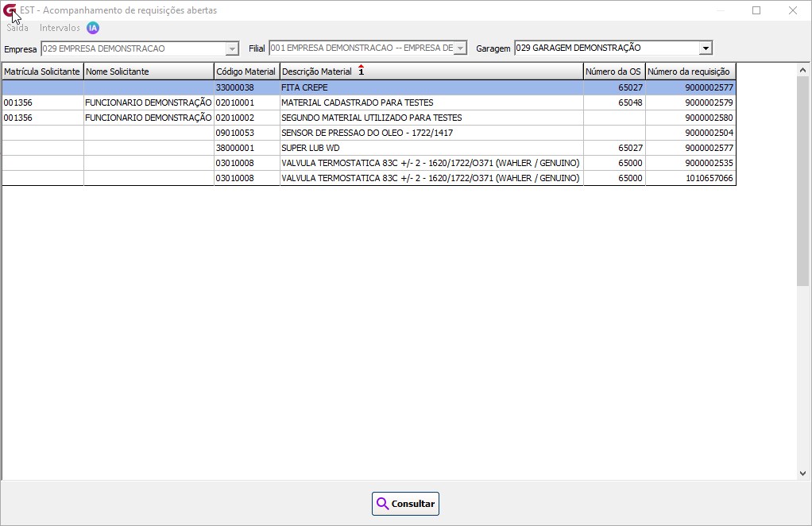812x526 pixels.
Task: Click the application logo in title bar
Action: click(x=10, y=10)
